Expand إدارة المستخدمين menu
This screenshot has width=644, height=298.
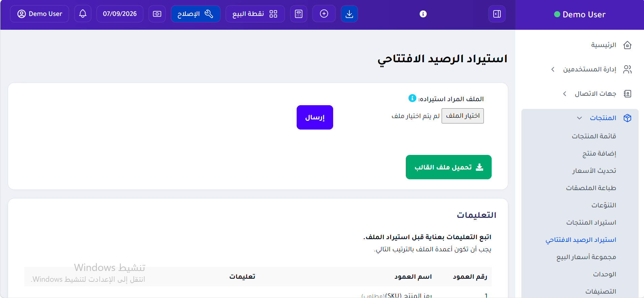point(590,69)
